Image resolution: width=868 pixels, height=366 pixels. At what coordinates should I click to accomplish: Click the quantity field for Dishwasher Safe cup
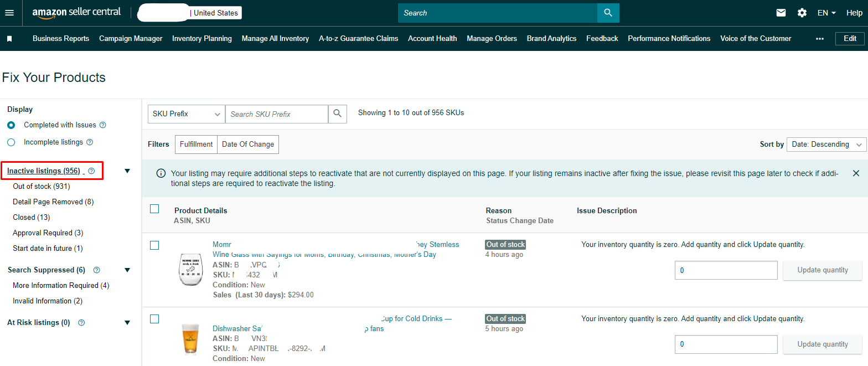(726, 344)
